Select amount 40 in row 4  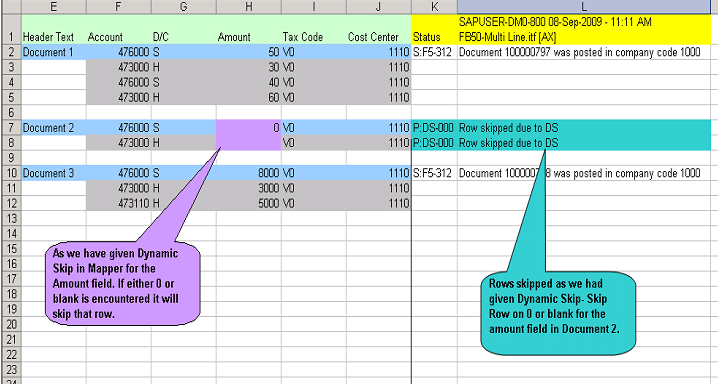(x=249, y=82)
